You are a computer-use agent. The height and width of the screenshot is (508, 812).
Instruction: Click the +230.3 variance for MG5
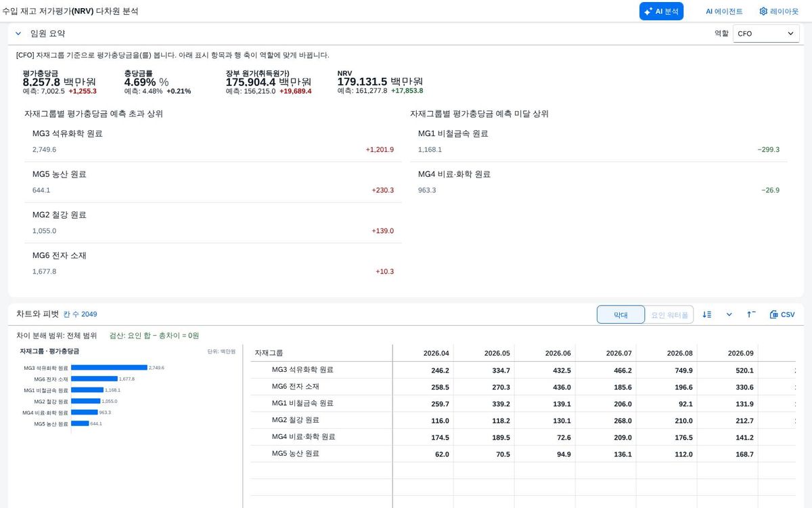tap(382, 190)
